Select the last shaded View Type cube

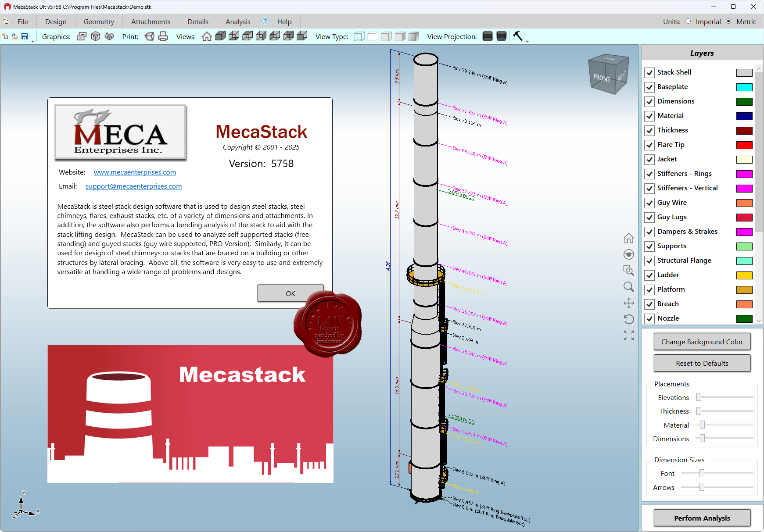click(413, 36)
